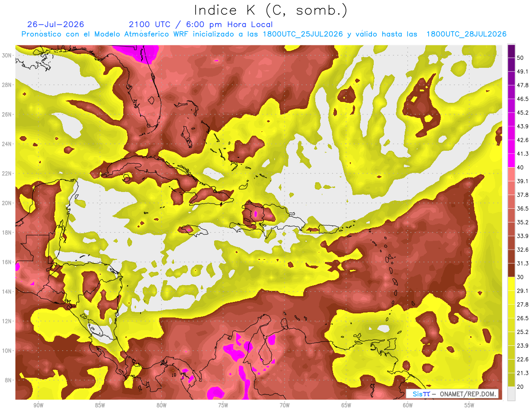
Task: Click the legend value "43.9"
Action: click(523, 126)
